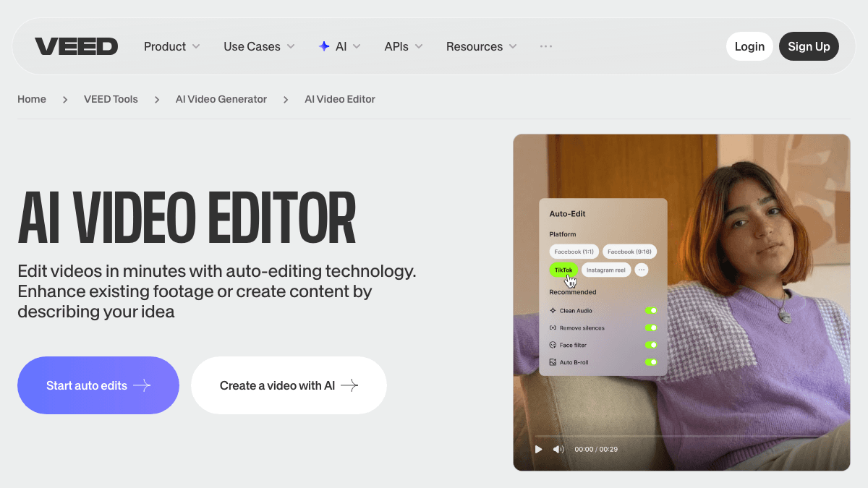
Task: Toggle Face filter switch
Action: [651, 345]
